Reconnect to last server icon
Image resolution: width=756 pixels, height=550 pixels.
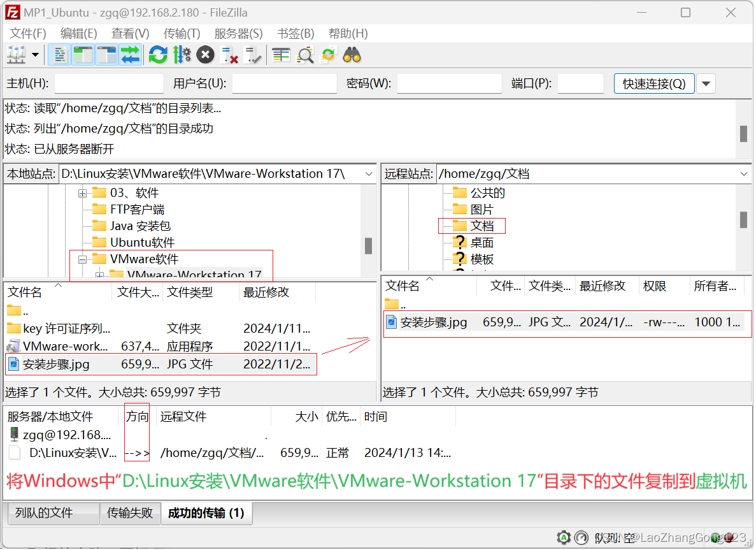tap(253, 55)
